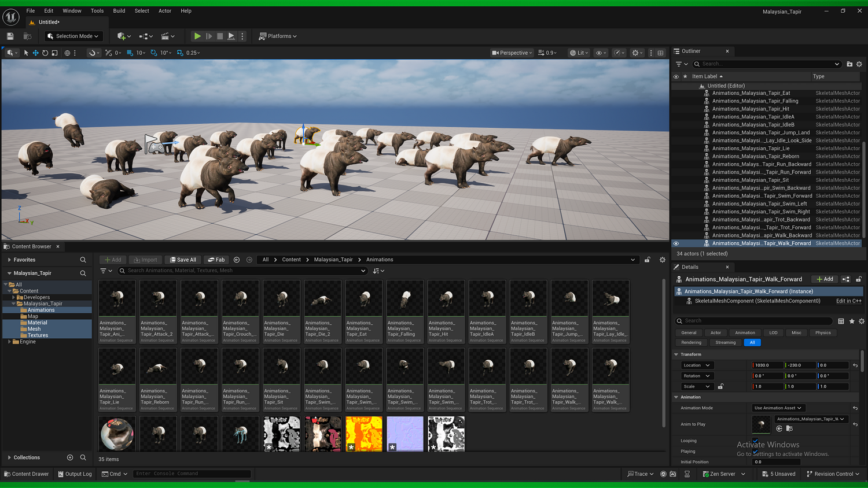Toggle the Looping checkbox
868x488 pixels.
pyautogui.click(x=755, y=441)
